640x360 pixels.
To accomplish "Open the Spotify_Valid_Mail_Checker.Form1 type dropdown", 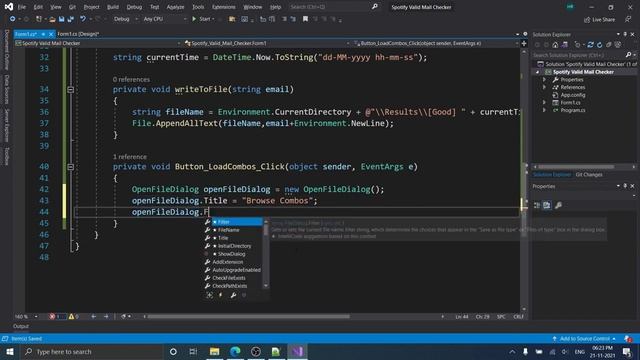I will coord(267,43).
